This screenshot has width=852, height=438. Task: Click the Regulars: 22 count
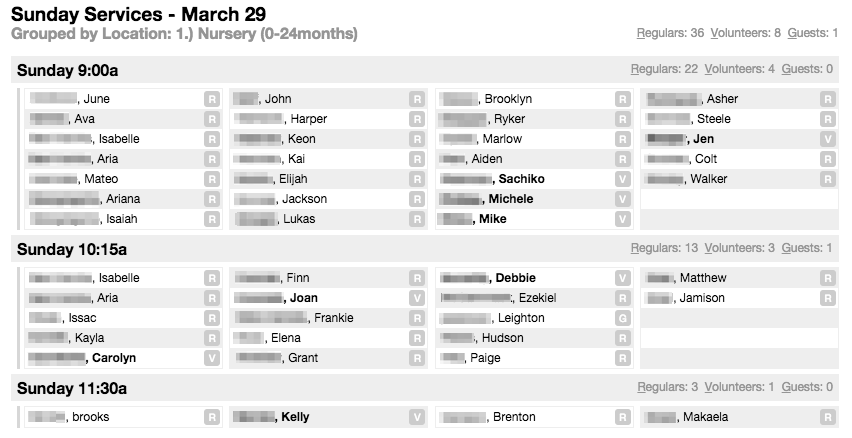tap(664, 70)
